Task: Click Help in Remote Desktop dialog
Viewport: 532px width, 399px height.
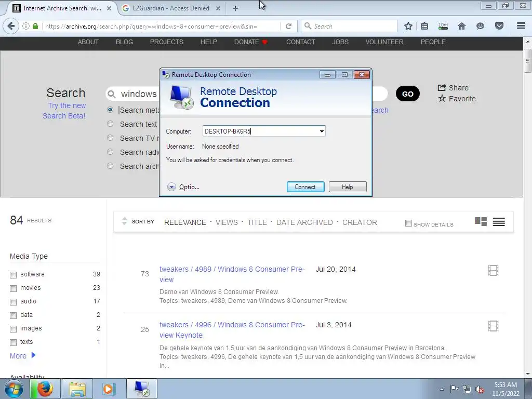Action: 348,187
